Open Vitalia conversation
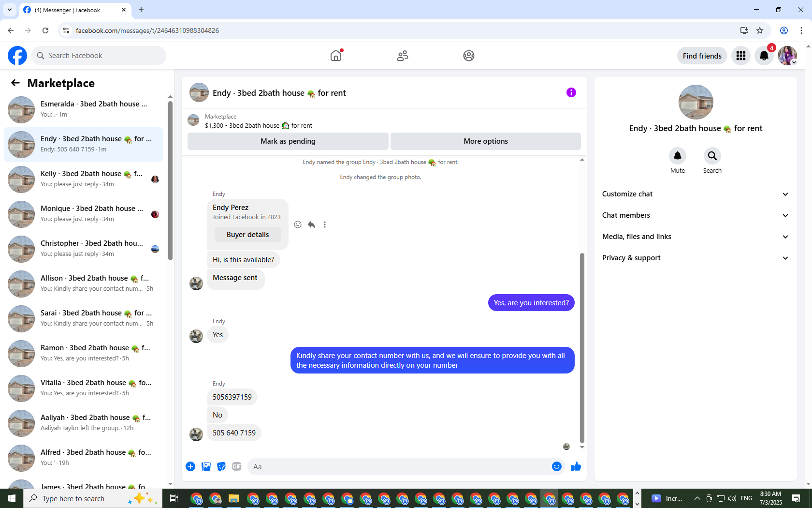 tap(83, 388)
